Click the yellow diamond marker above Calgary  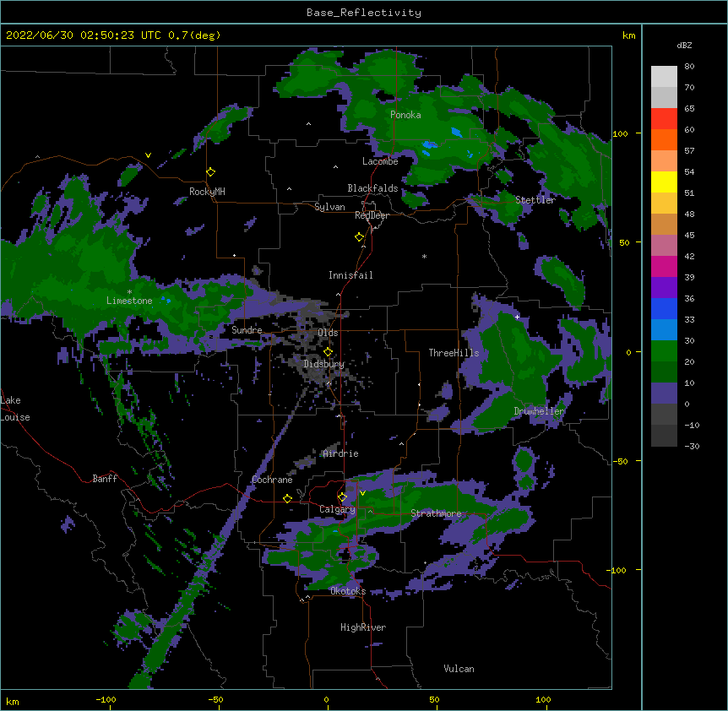coord(342,497)
